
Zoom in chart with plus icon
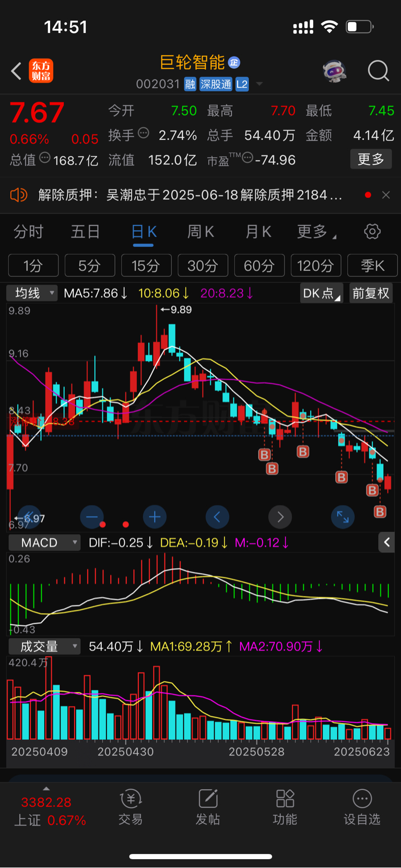point(155,517)
